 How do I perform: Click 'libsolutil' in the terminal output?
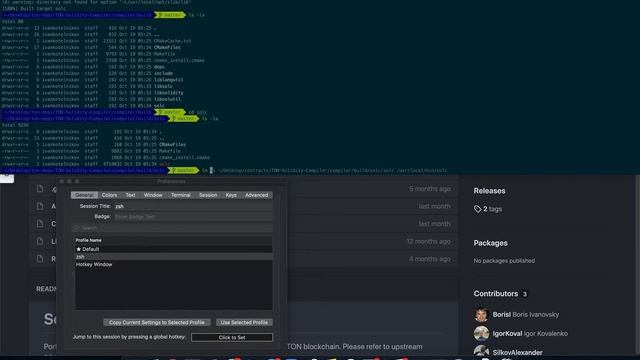pos(167,99)
